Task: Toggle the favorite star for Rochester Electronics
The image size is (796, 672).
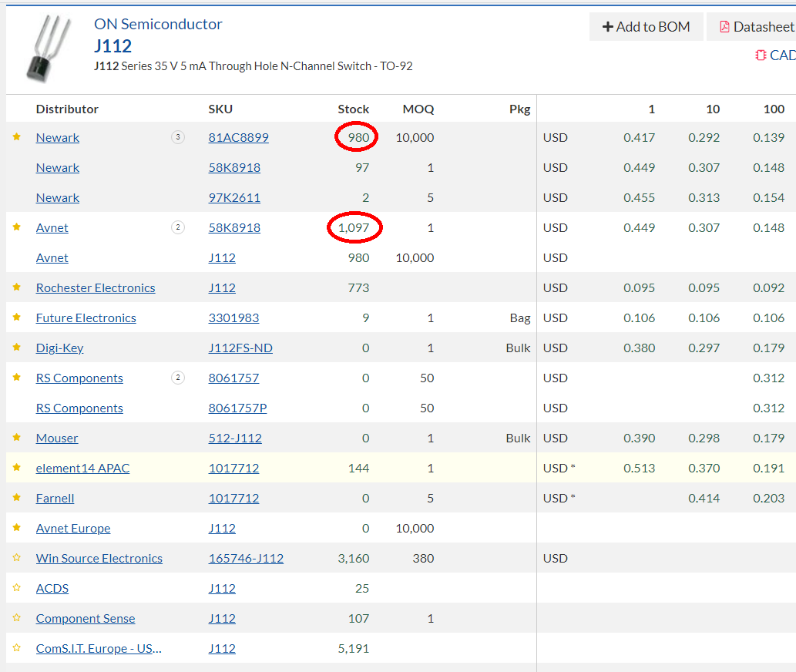Action: pos(17,287)
